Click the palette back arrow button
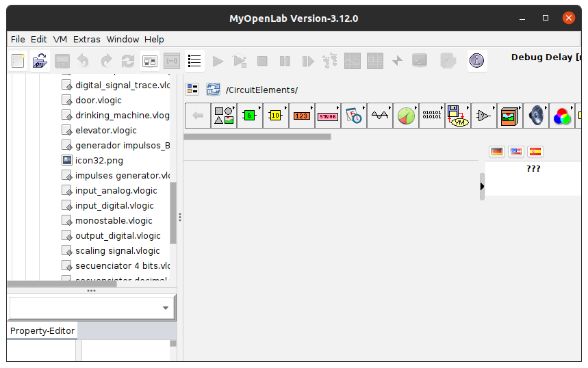588x368 pixels. point(198,116)
